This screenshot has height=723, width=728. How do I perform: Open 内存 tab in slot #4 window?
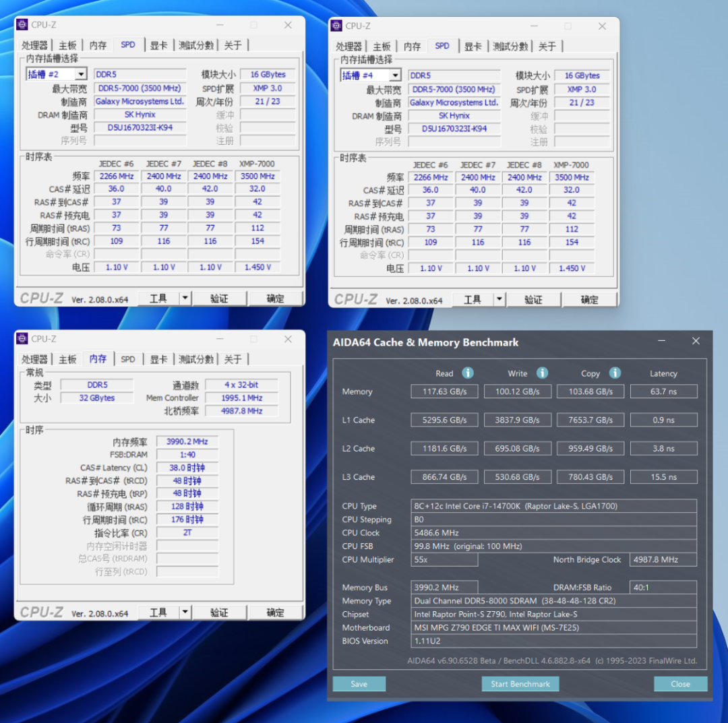click(x=413, y=46)
